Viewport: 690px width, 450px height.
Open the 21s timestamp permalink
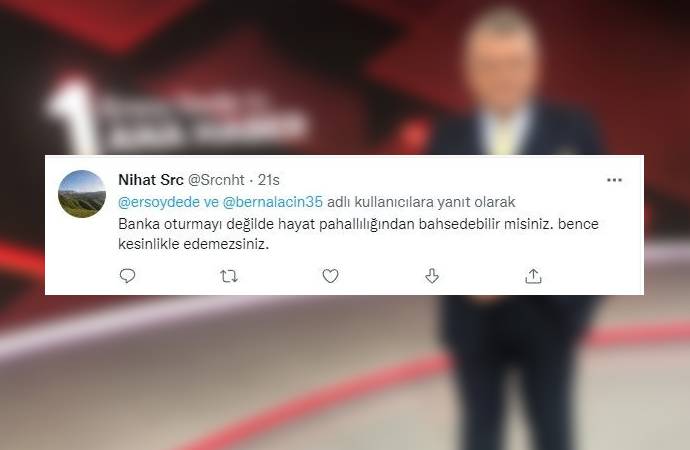tap(268, 180)
